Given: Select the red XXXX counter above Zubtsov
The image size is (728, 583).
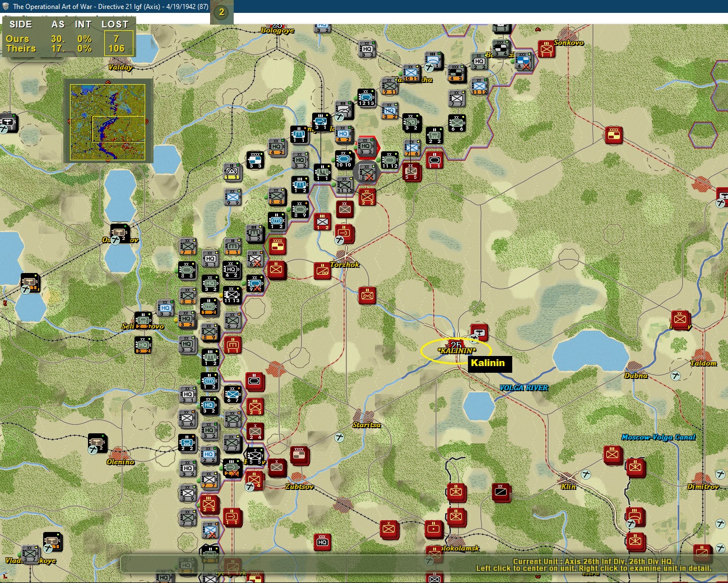Looking at the screenshot, I should pos(300,456).
